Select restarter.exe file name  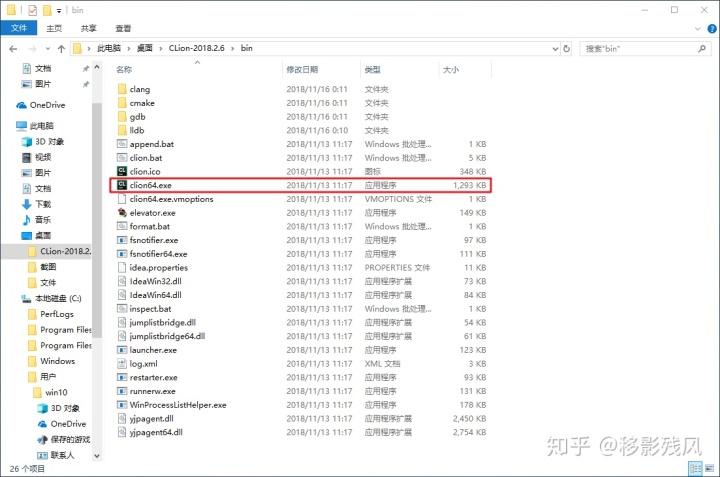click(x=153, y=377)
